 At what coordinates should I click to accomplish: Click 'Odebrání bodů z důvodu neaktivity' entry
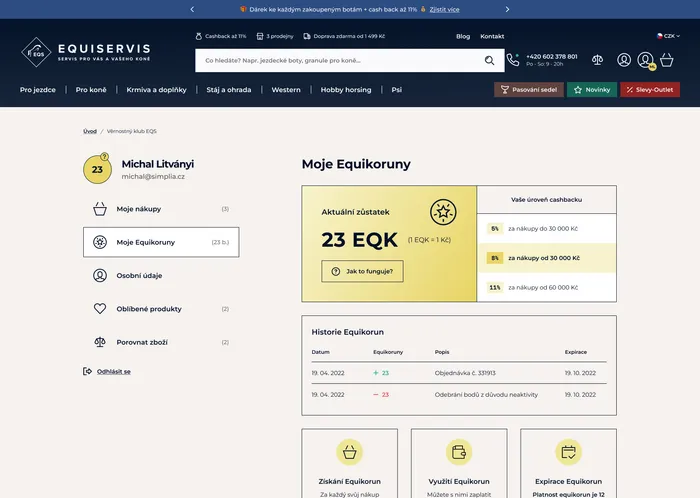pos(486,394)
